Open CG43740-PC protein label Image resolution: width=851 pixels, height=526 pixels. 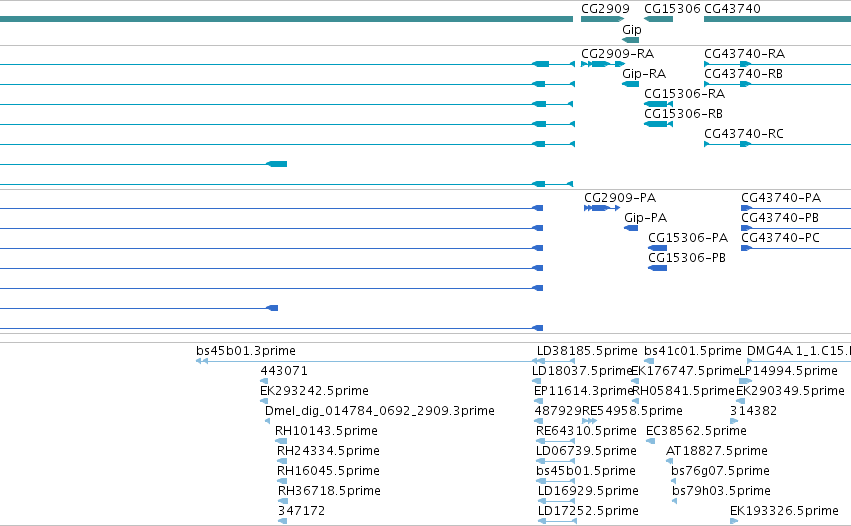click(x=780, y=238)
